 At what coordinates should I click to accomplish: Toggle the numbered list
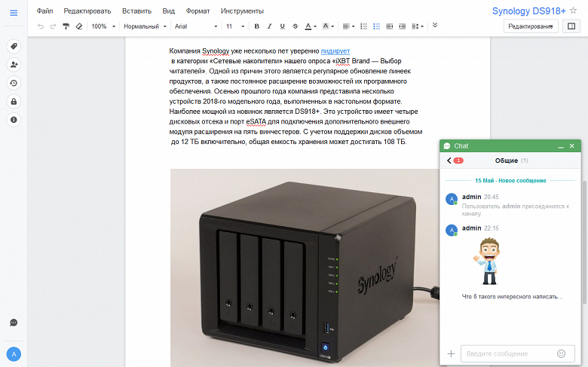[363, 26]
